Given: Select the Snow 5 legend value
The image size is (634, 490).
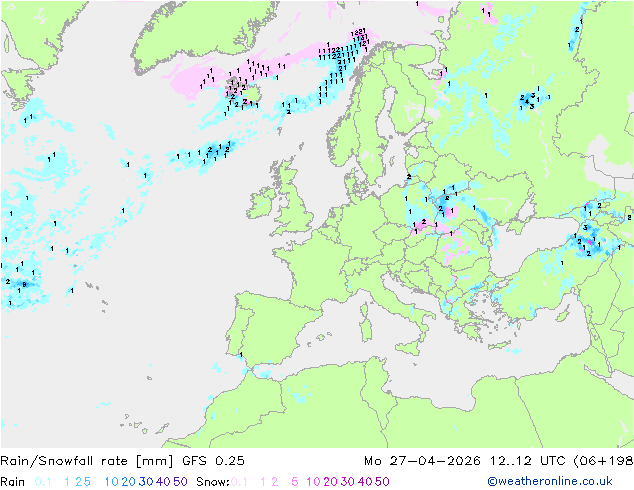Looking at the screenshot, I should (x=295, y=482).
